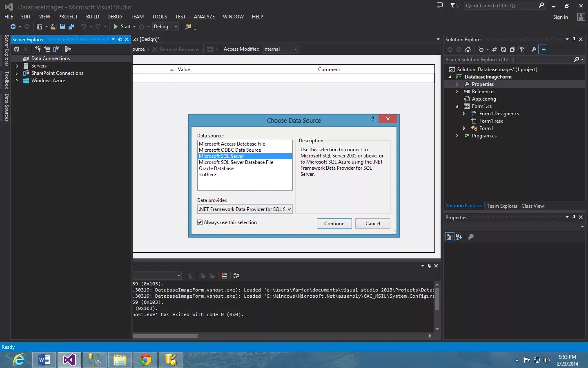The image size is (588, 368).
Task: Toggle Word Wrap in the Output window
Action: (236, 276)
